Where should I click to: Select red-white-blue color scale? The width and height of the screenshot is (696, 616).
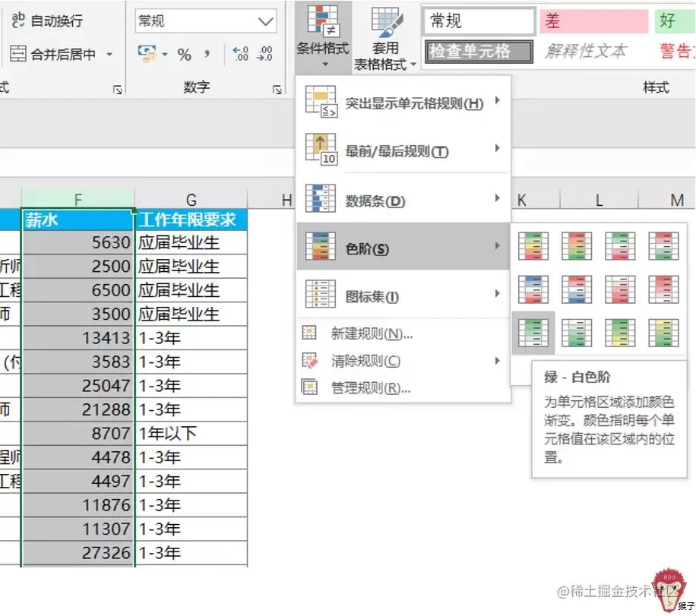(x=577, y=289)
